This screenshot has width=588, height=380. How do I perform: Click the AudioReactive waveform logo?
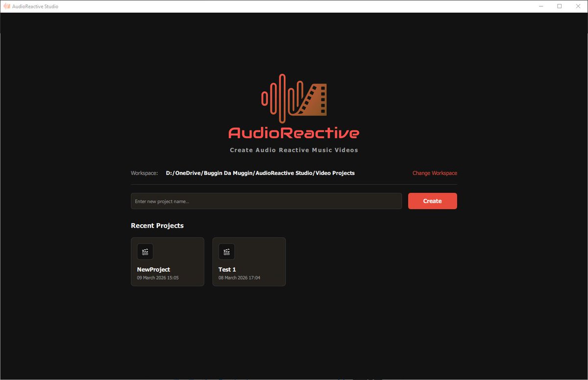click(294, 98)
